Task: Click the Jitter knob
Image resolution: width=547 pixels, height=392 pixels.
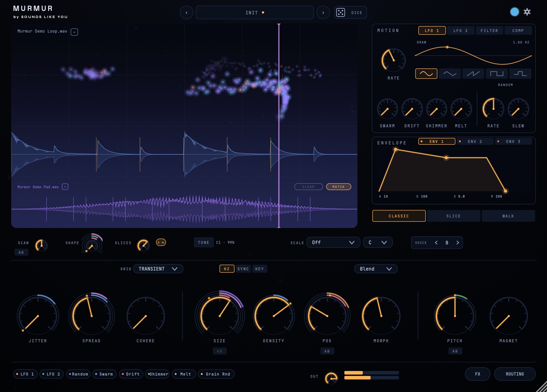Action: tap(38, 316)
